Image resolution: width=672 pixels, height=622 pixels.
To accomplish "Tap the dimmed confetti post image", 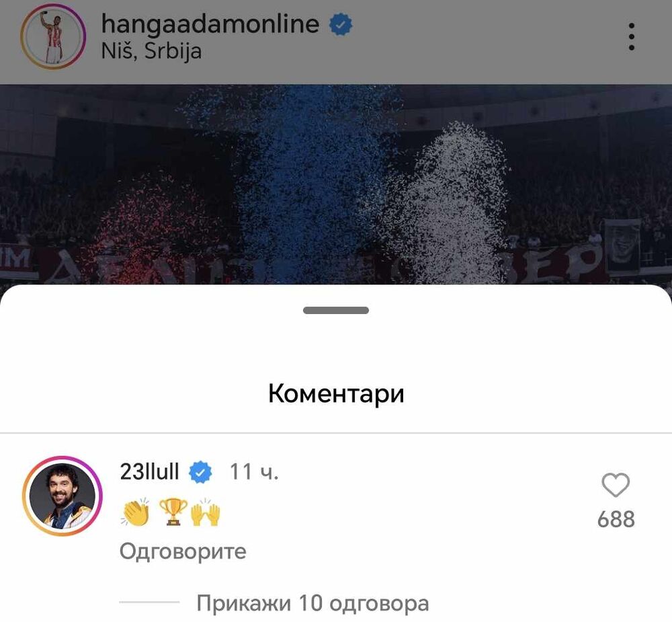I will click(x=336, y=184).
